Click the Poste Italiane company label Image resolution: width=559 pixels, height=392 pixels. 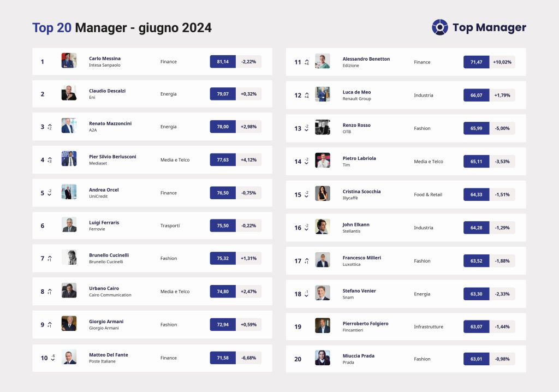(102, 361)
